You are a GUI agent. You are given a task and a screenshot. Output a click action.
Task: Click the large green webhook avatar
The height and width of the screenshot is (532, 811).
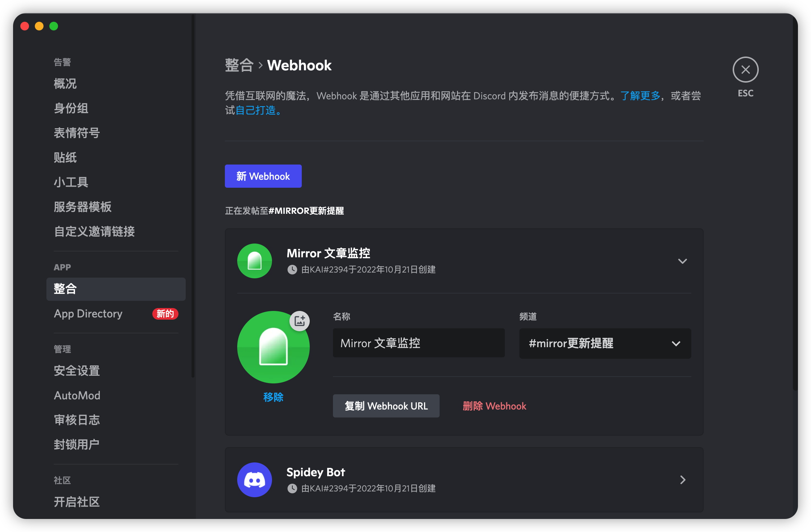tap(273, 348)
